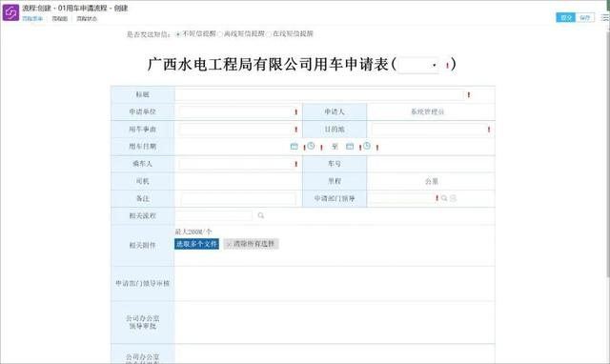Click the 申请部门领导审核 row label
Screen dimensions: 610x364
coord(142,284)
